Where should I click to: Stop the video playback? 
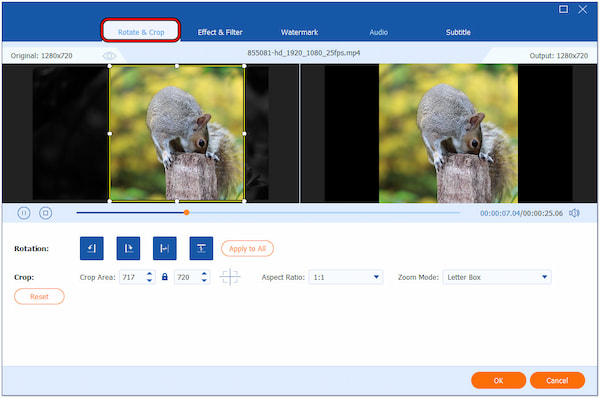click(x=46, y=213)
